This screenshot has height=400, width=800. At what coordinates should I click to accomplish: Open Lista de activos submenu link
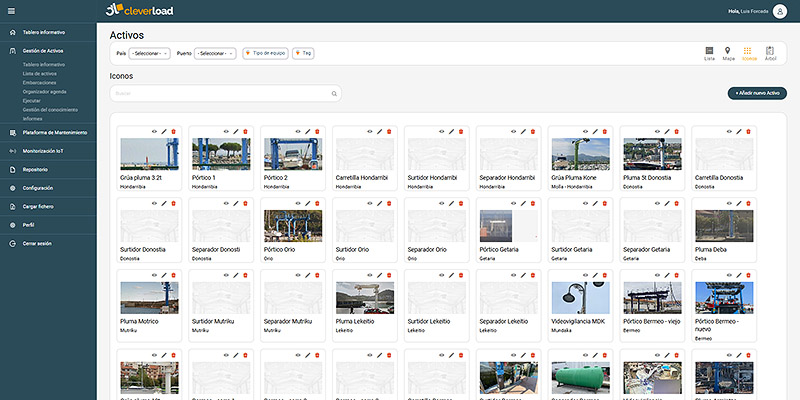point(39,73)
